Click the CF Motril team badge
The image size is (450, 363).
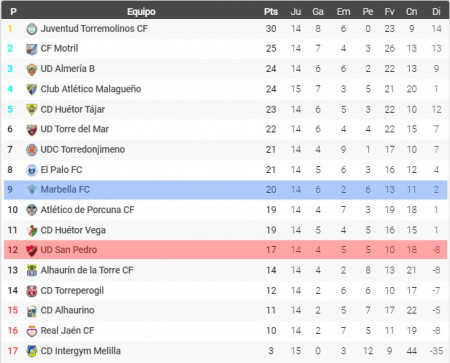(x=32, y=49)
